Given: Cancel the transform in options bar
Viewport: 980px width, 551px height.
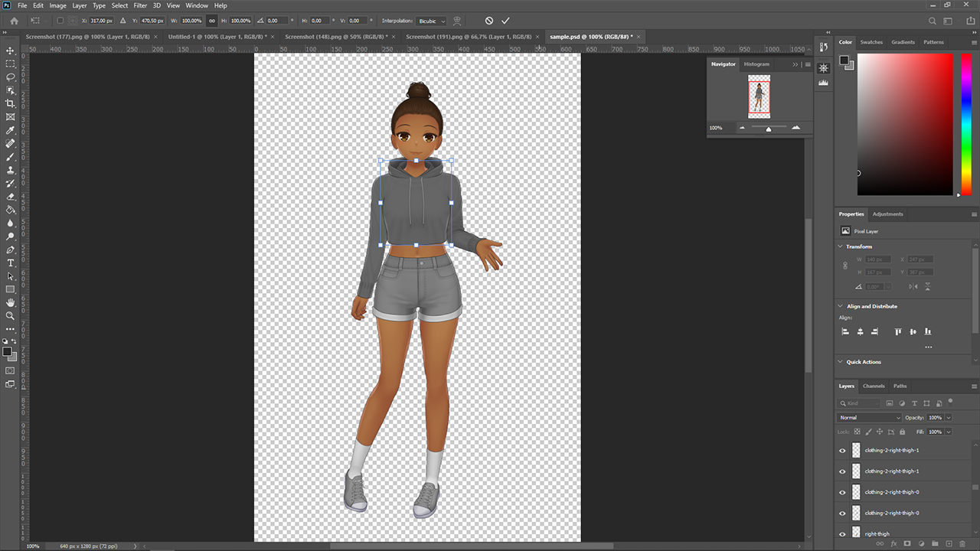Looking at the screenshot, I should 489,21.
